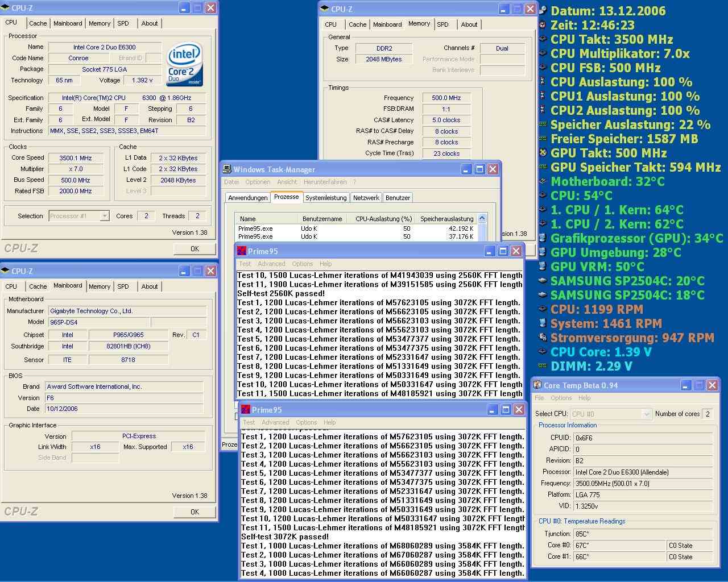The height and width of the screenshot is (582, 728).
Task: Click the icon beside CPU Core 1.39 V
Action: click(543, 351)
